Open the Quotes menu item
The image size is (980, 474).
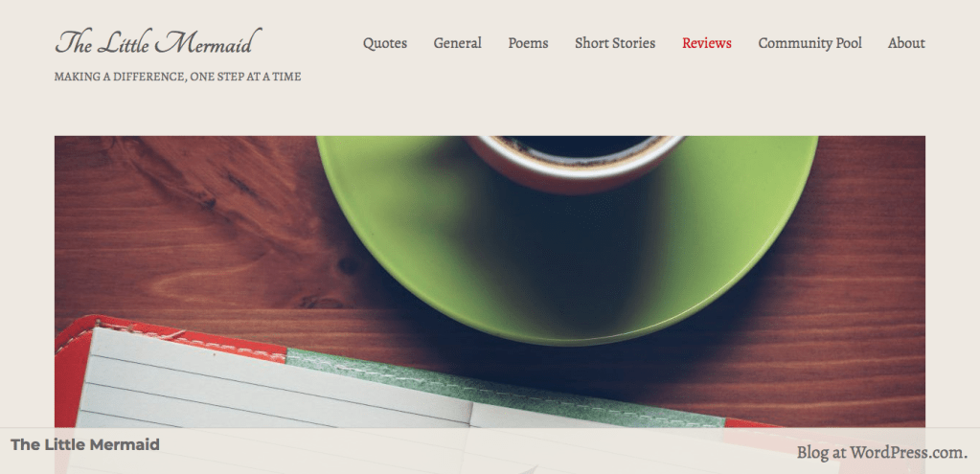point(385,43)
